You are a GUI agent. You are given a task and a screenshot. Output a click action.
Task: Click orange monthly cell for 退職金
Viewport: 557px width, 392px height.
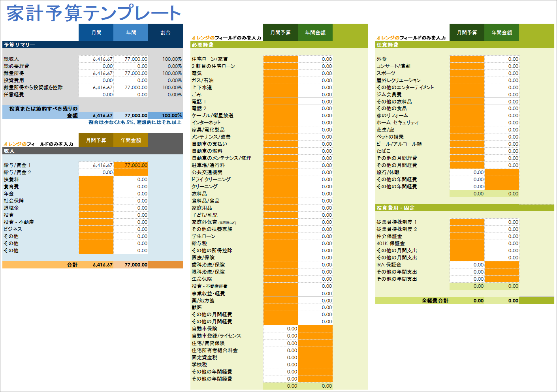[x=96, y=208]
